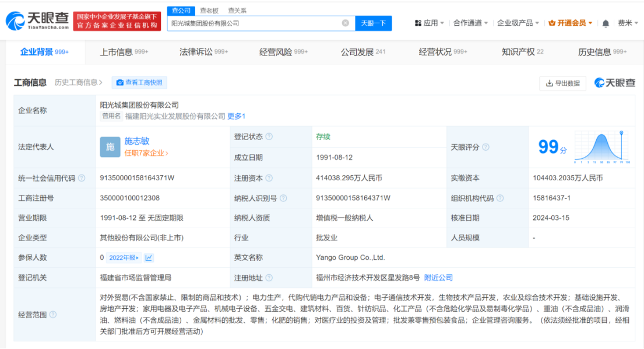
Task: Click the help icon beside 天眼评分
Action: coord(485,147)
